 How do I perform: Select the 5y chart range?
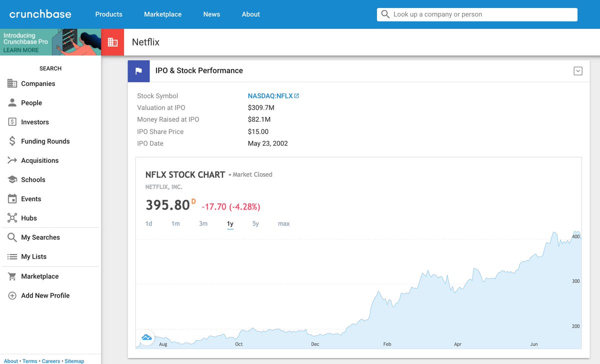coord(255,224)
